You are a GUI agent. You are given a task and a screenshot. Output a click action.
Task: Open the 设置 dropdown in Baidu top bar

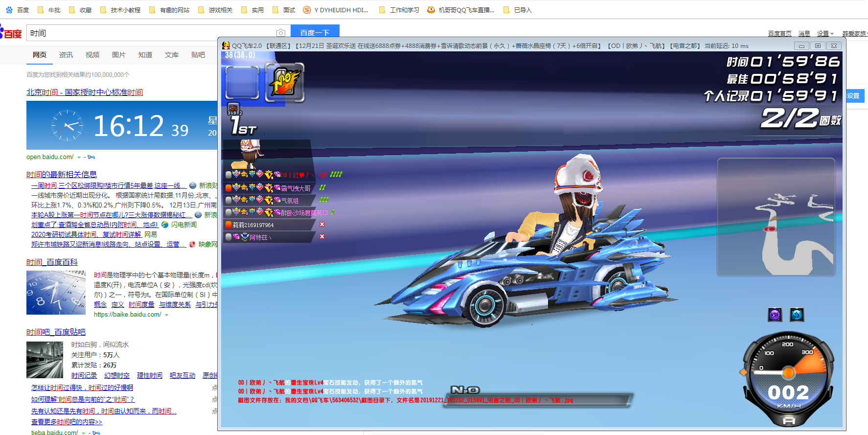(x=825, y=34)
